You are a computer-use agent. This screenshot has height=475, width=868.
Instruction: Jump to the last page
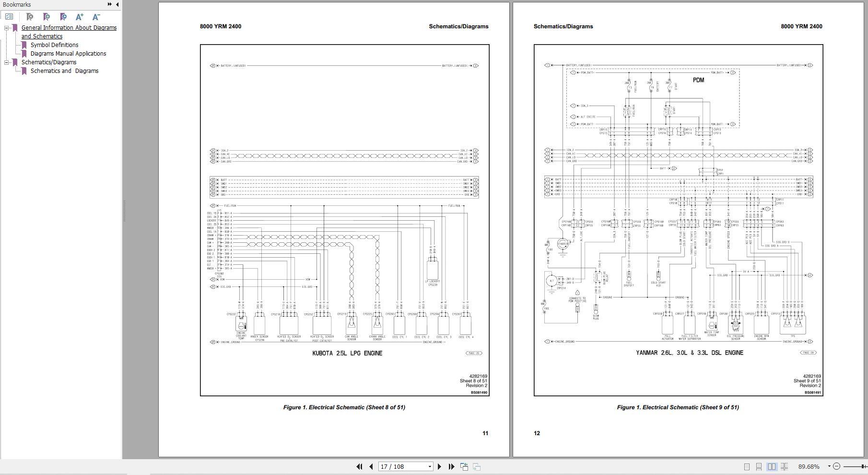(451, 466)
